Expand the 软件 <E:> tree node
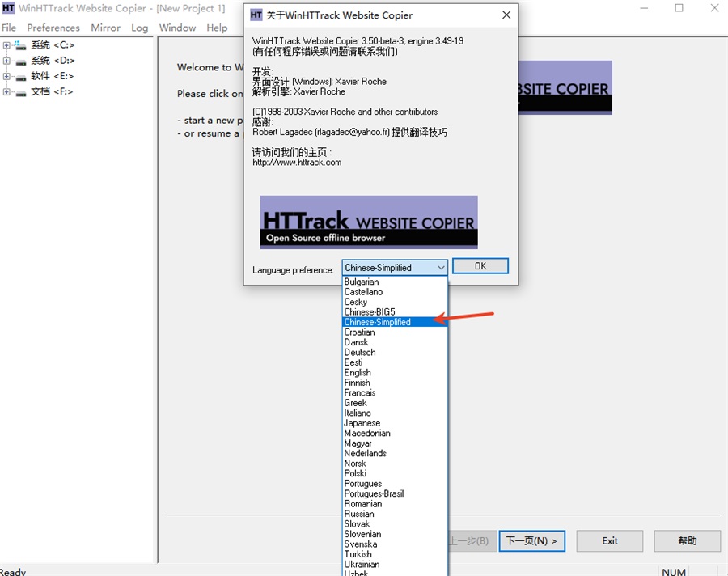The width and height of the screenshot is (728, 576). [x=6, y=76]
